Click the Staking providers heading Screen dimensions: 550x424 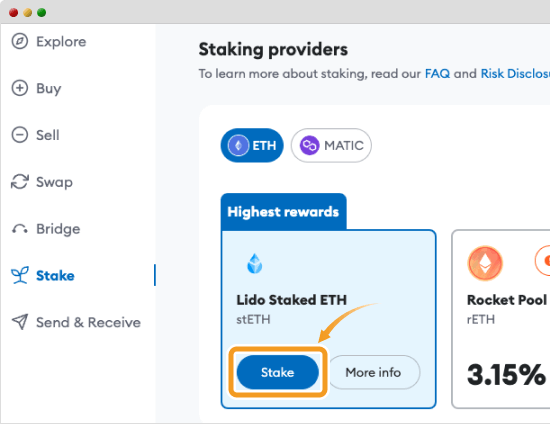pos(273,49)
